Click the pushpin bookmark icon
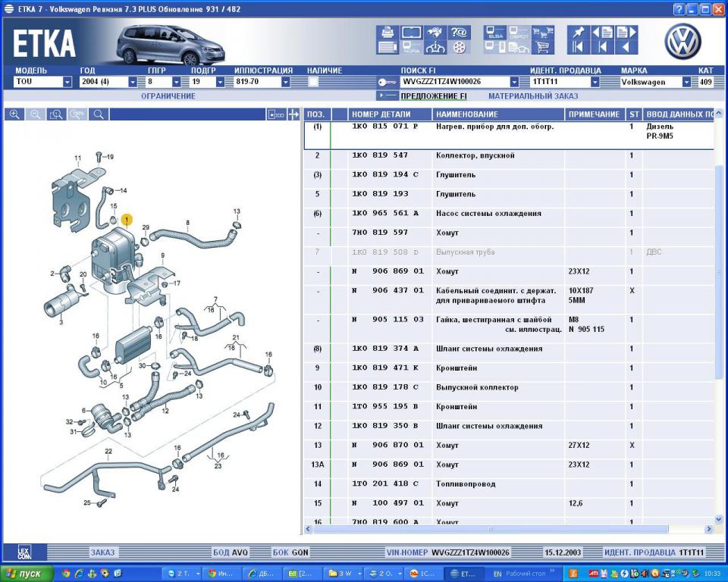Screen dimensions: 728x582 click(x=578, y=32)
